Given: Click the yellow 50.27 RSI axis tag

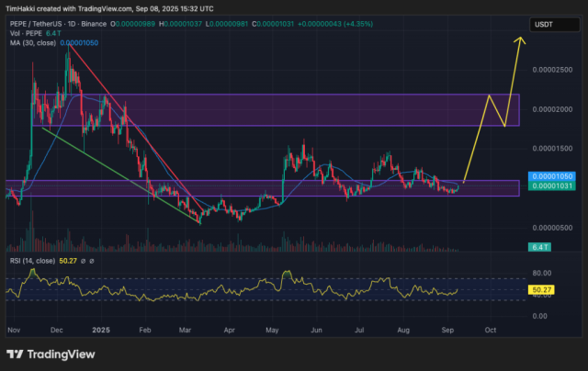Looking at the screenshot, I should pos(541,289).
